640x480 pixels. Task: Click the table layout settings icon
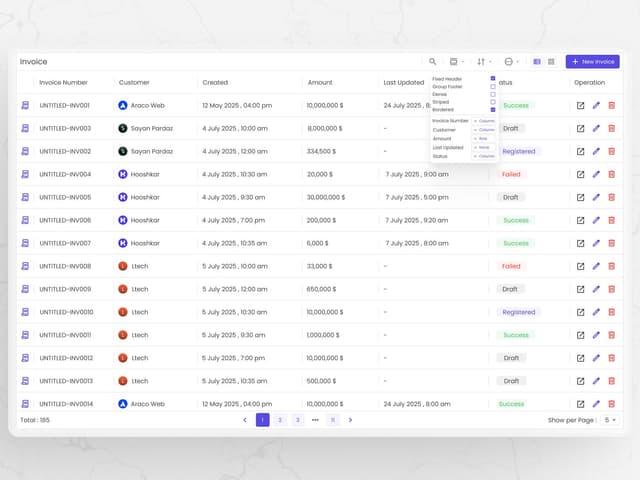tap(453, 62)
